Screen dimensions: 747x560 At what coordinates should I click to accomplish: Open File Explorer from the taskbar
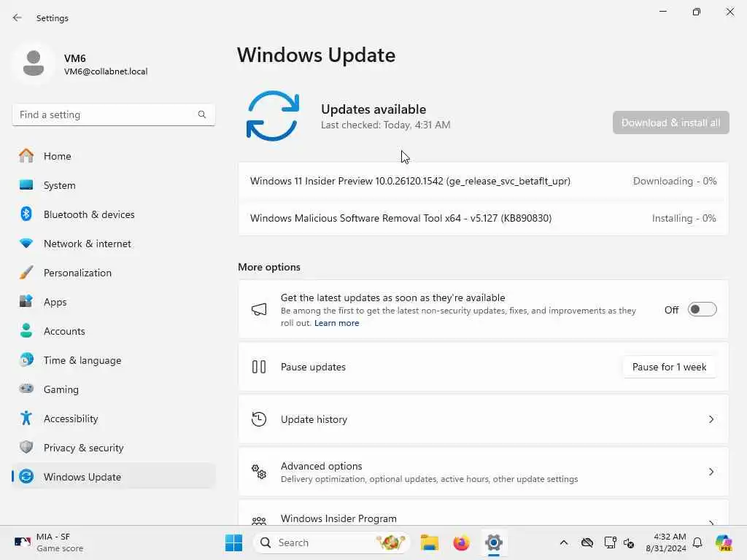click(429, 542)
